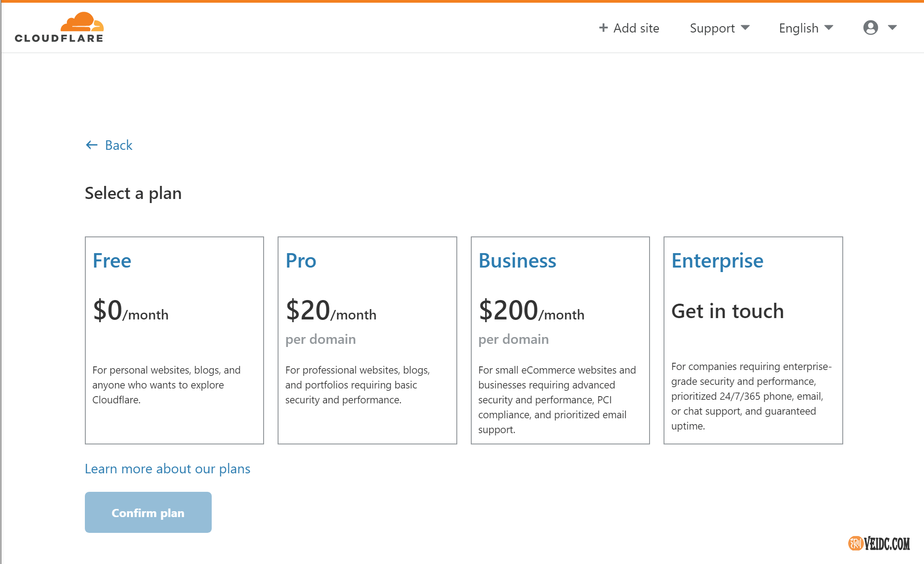This screenshot has width=924, height=564.
Task: Expand the Support dropdown arrow
Action: point(745,28)
